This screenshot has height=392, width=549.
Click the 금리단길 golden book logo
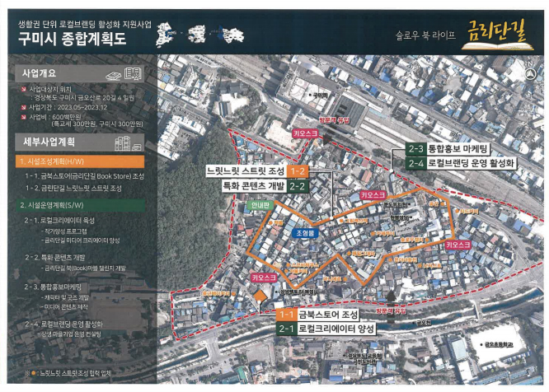497,35
